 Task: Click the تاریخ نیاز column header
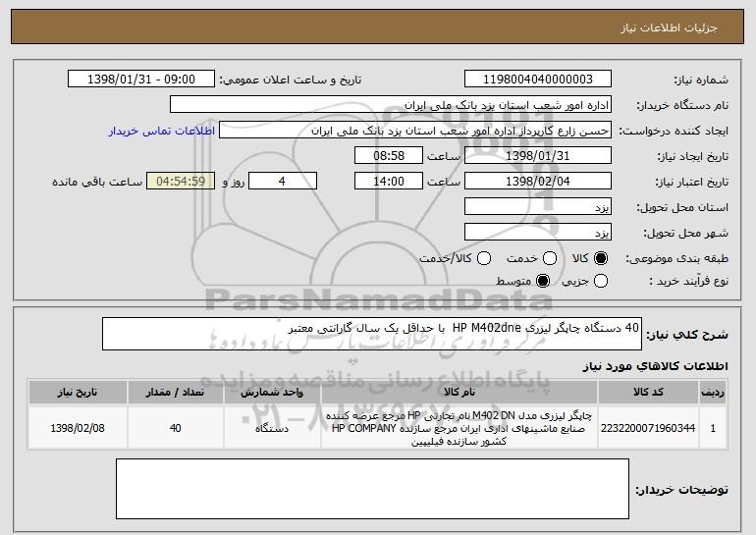coord(78,393)
